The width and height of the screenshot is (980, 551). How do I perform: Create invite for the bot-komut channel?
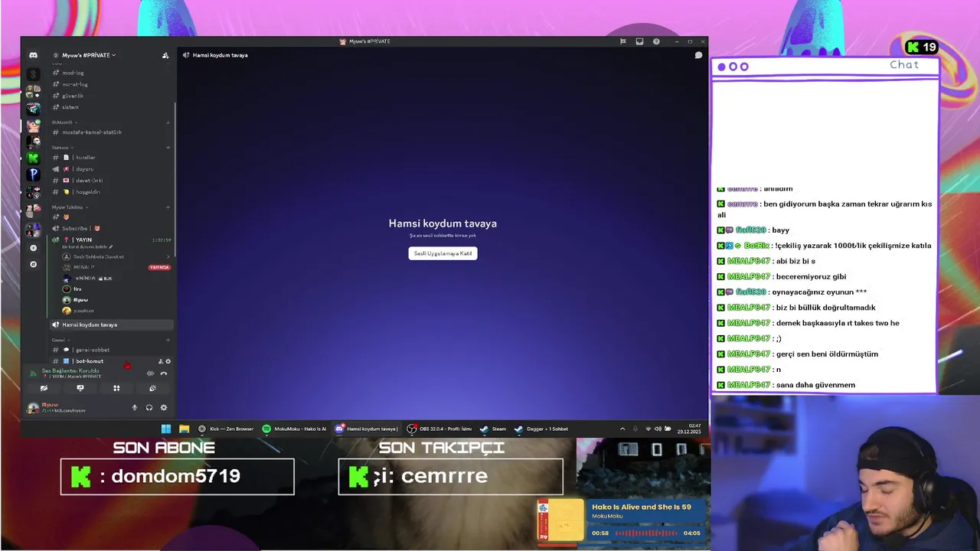tap(161, 361)
